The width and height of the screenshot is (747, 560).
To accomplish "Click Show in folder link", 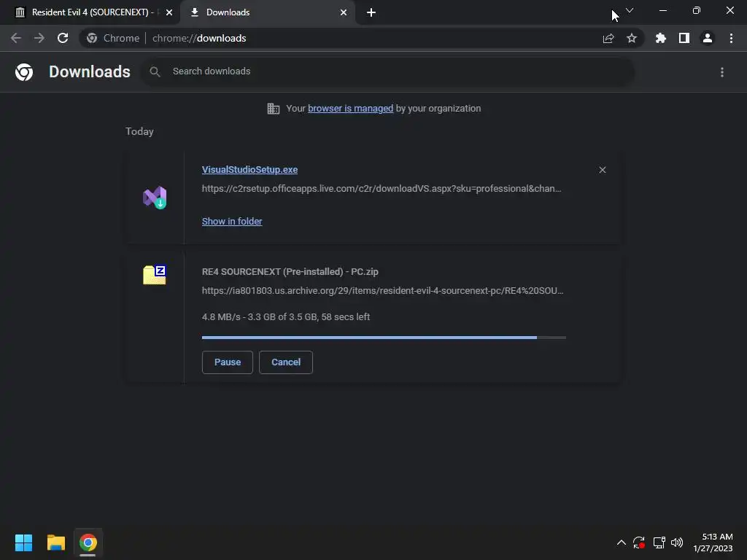I will coord(232,222).
